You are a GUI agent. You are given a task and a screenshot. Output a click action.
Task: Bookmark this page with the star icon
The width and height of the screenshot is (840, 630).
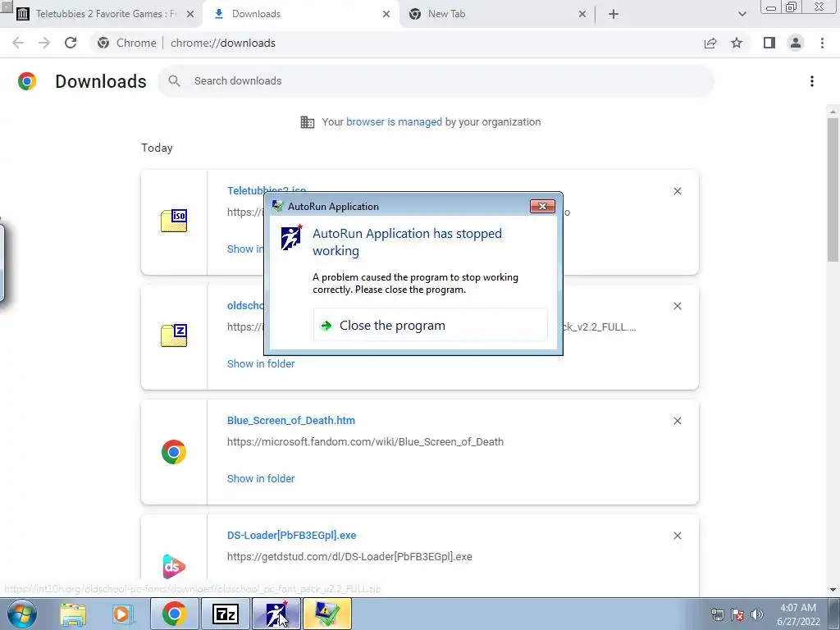[x=737, y=43]
